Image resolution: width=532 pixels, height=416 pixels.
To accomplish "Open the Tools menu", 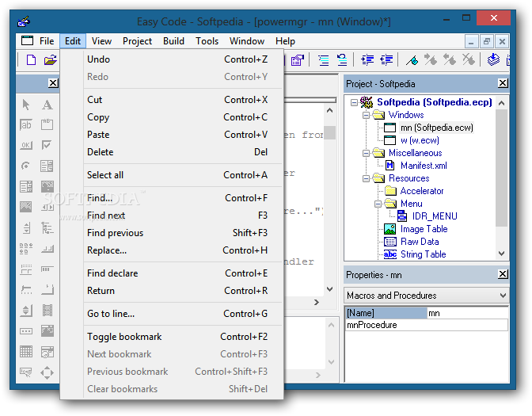I will (207, 41).
